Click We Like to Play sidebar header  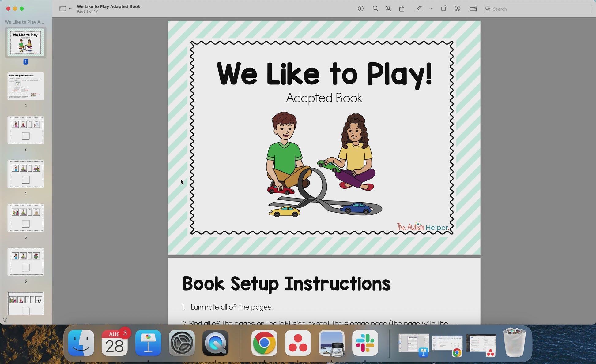[25, 22]
